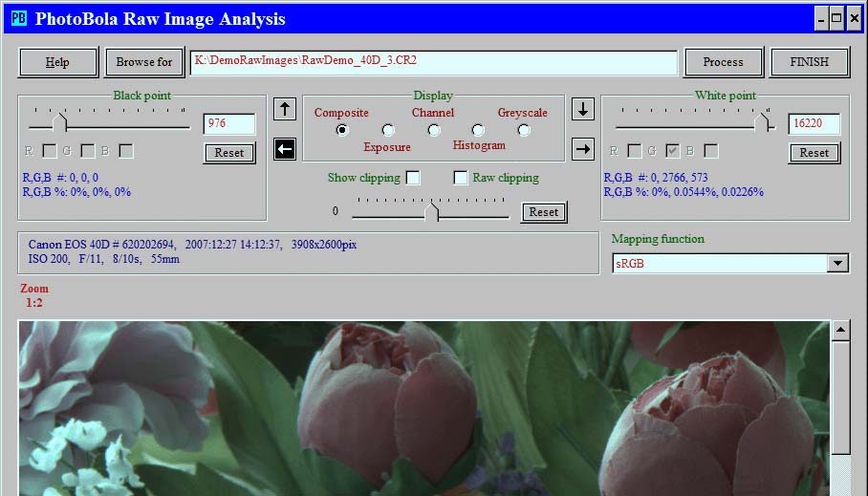This screenshot has height=496, width=868.
Task: Click the FINISH button
Action: click(x=810, y=62)
